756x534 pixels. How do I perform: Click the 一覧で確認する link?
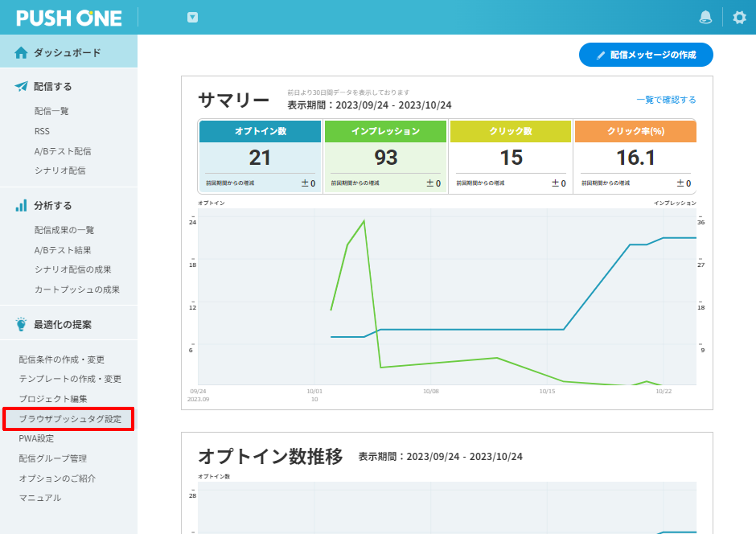(x=666, y=100)
